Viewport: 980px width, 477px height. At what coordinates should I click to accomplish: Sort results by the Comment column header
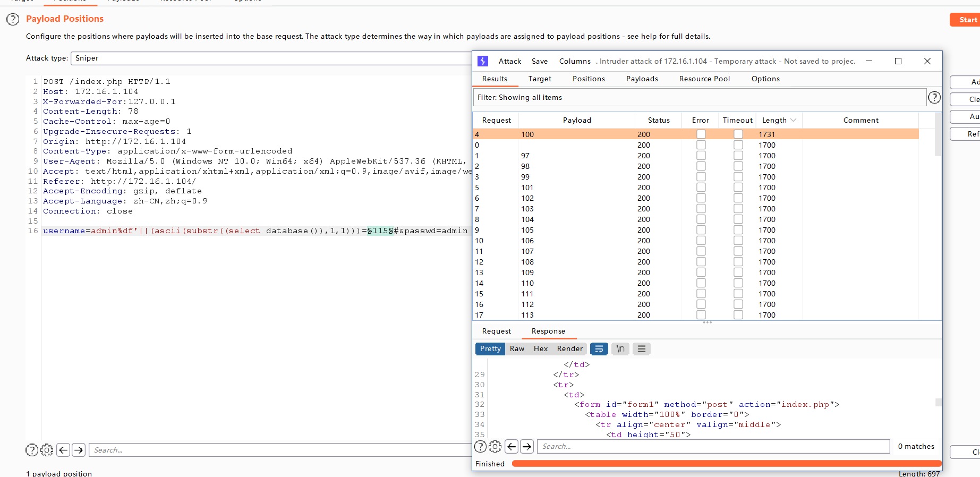coord(860,121)
